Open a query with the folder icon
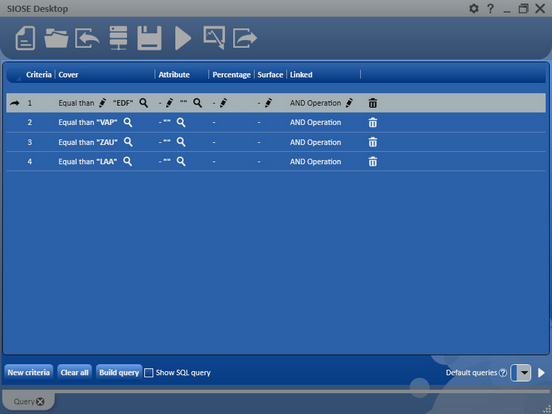 coord(56,38)
